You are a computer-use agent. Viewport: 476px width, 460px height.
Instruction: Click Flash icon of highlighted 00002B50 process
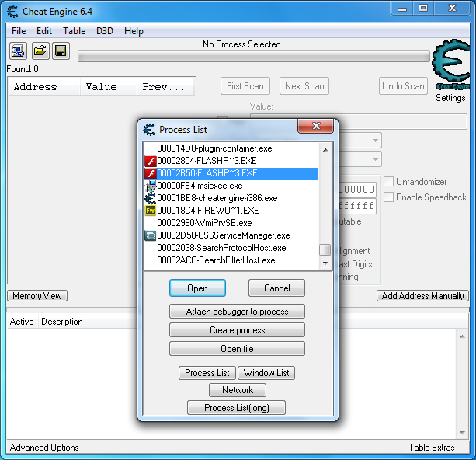click(x=151, y=173)
